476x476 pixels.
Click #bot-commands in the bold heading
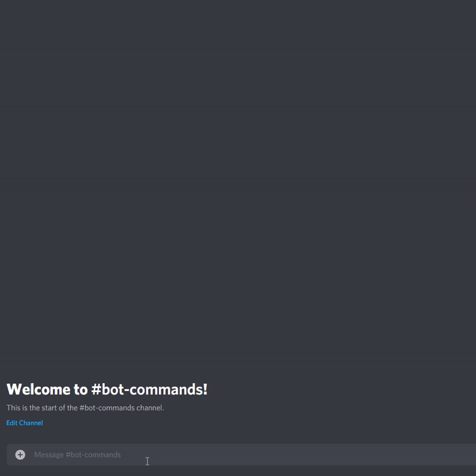pos(147,389)
